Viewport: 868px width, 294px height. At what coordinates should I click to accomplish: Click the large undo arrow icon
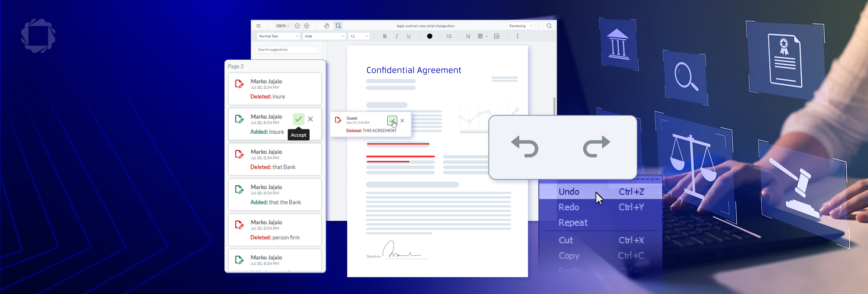coord(525,147)
